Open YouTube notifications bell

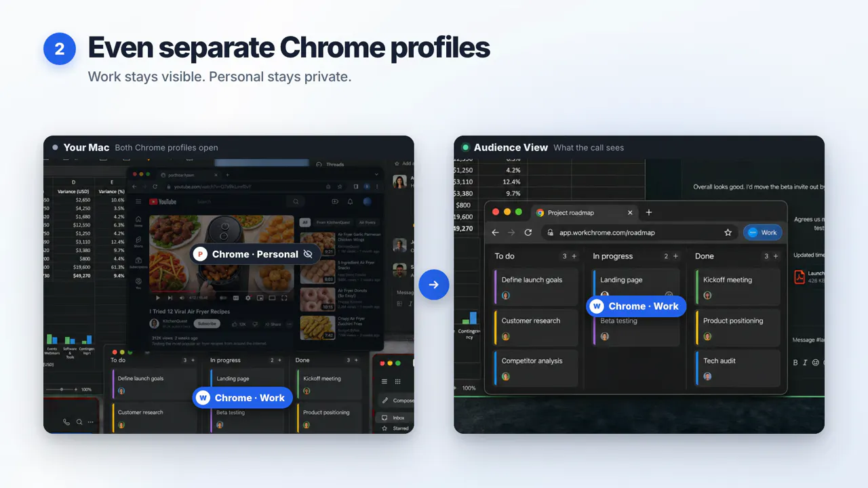(x=350, y=202)
